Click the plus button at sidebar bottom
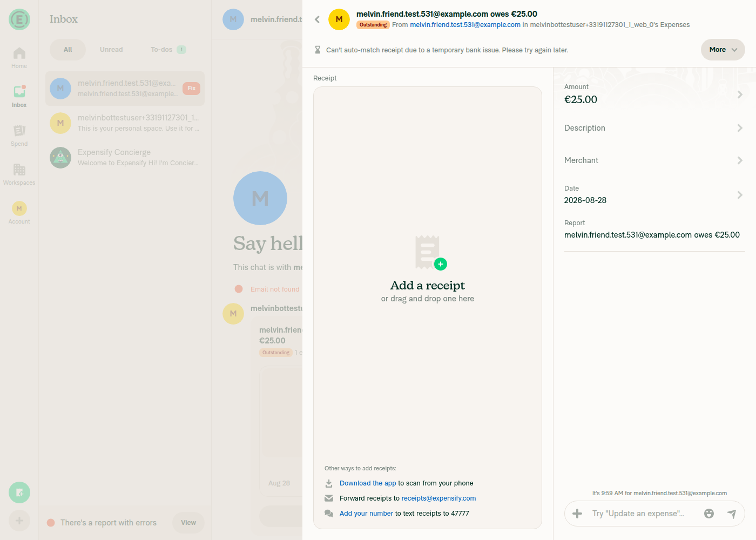The height and width of the screenshot is (540, 756). [x=19, y=521]
